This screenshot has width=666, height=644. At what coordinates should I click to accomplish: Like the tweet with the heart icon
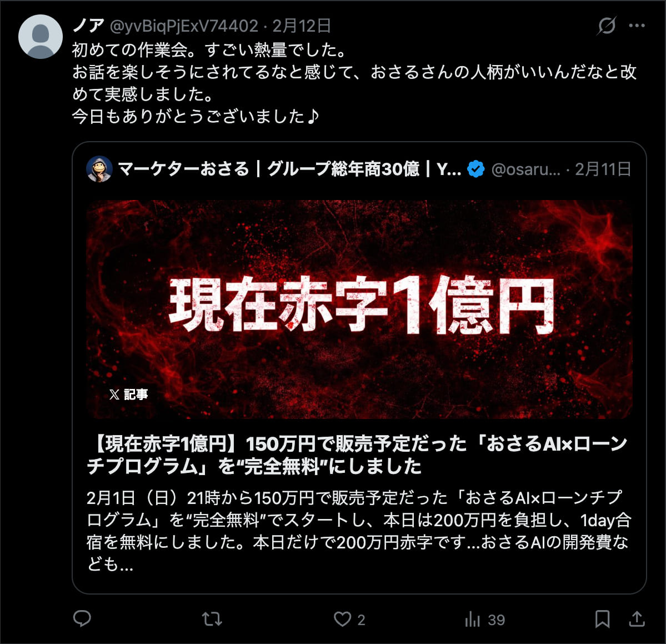(x=342, y=619)
